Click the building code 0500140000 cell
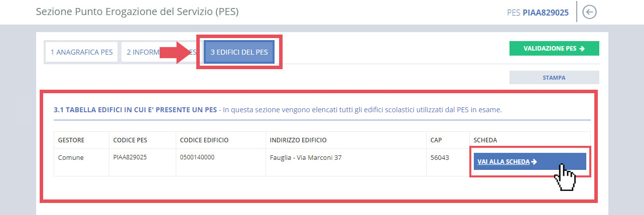The width and height of the screenshot is (644, 215). point(197,157)
